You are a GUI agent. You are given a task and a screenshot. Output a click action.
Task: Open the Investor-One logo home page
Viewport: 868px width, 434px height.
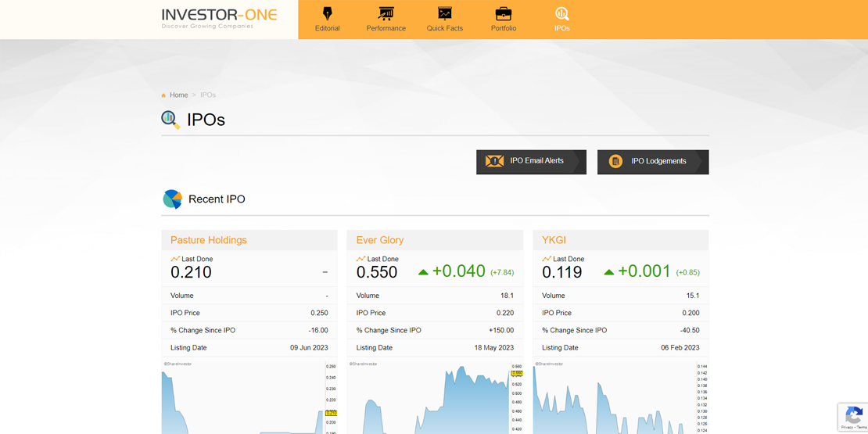click(x=219, y=18)
